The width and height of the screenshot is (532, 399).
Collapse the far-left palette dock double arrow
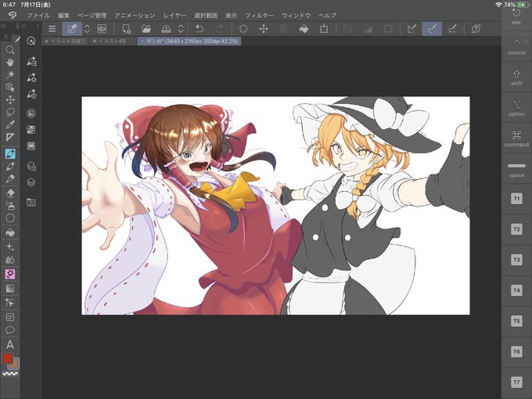[x=3, y=26]
